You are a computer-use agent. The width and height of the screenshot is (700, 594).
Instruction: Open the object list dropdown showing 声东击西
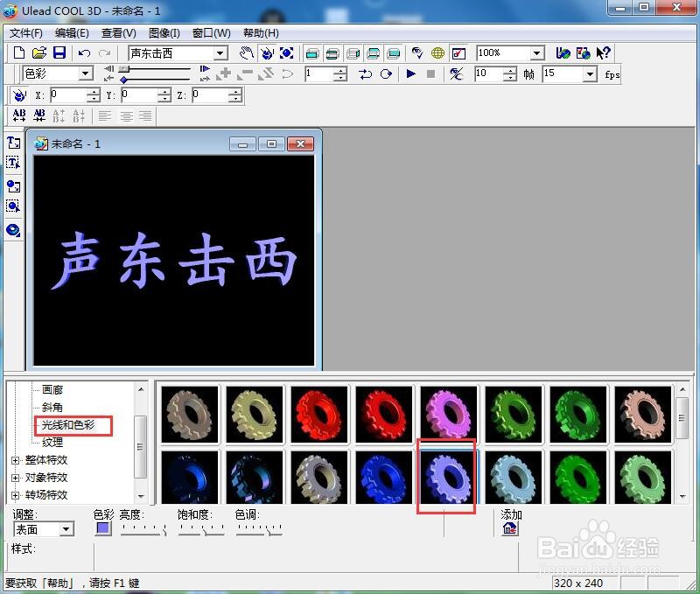220,53
